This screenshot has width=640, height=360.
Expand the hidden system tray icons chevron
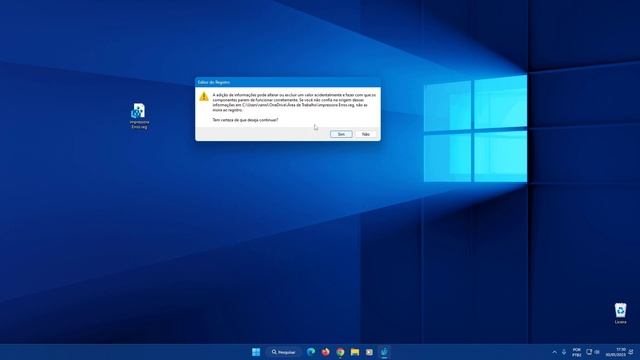pos(554,352)
